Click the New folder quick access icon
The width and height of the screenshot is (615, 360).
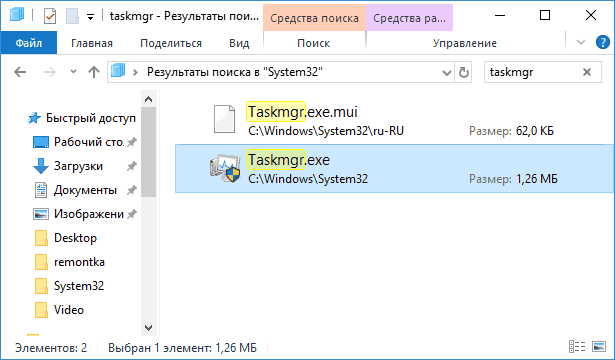point(73,16)
